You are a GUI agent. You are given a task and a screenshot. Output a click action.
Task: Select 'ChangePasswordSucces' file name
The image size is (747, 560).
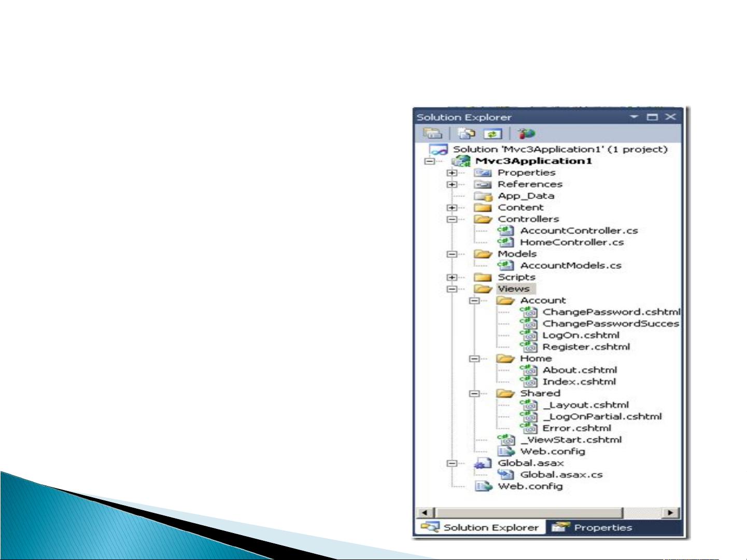(x=611, y=323)
